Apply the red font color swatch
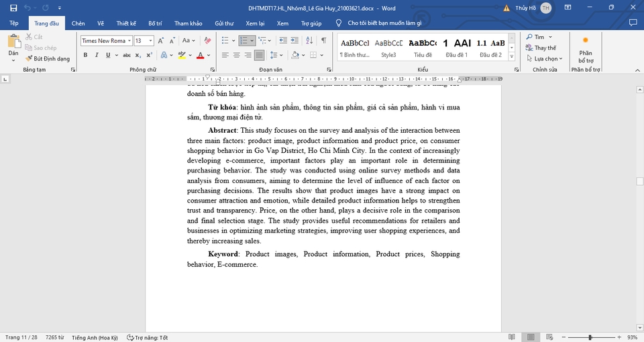Screen dimensions: 644x342 tap(200, 55)
